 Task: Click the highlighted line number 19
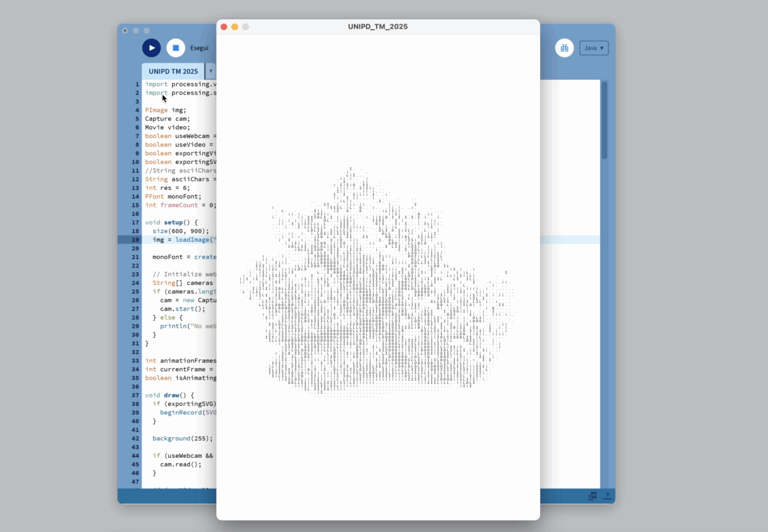click(x=135, y=239)
